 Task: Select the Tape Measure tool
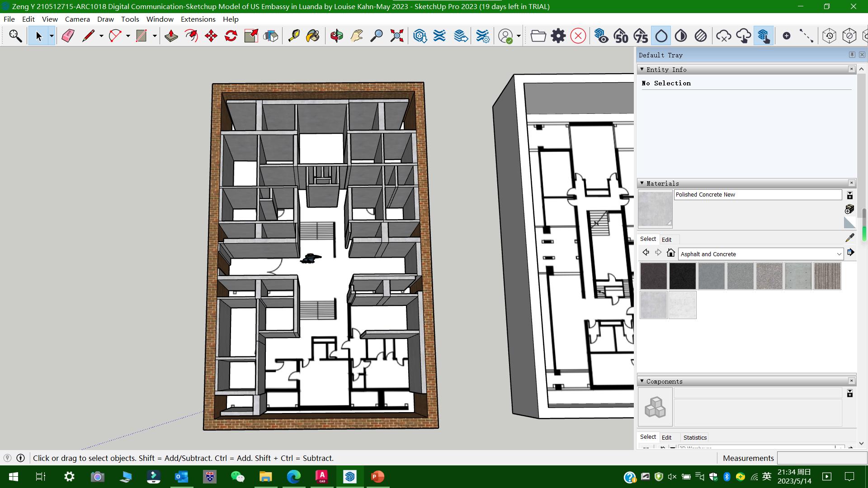point(294,36)
